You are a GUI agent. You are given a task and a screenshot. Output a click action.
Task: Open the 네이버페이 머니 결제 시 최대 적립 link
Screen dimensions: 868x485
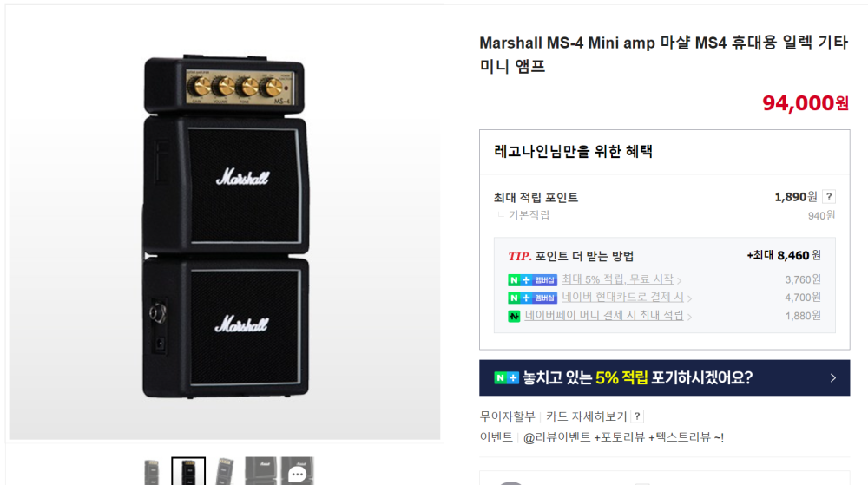click(x=604, y=315)
